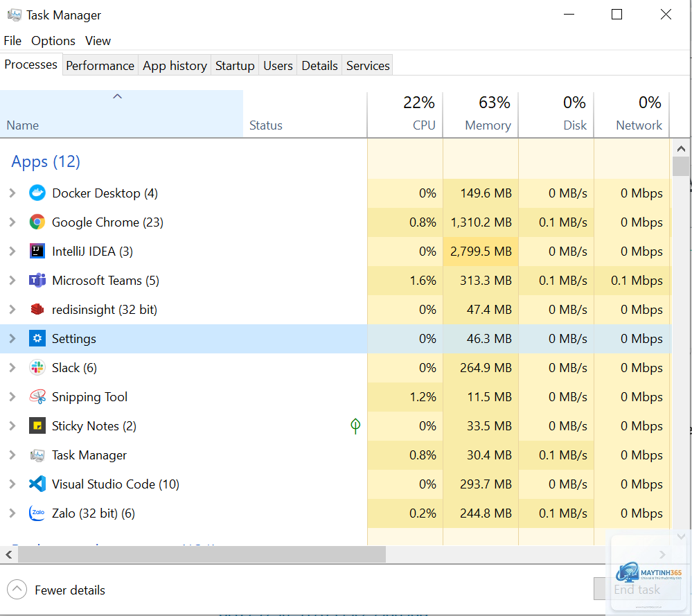
Task: Click the Settings gear icon
Action: [x=37, y=339]
